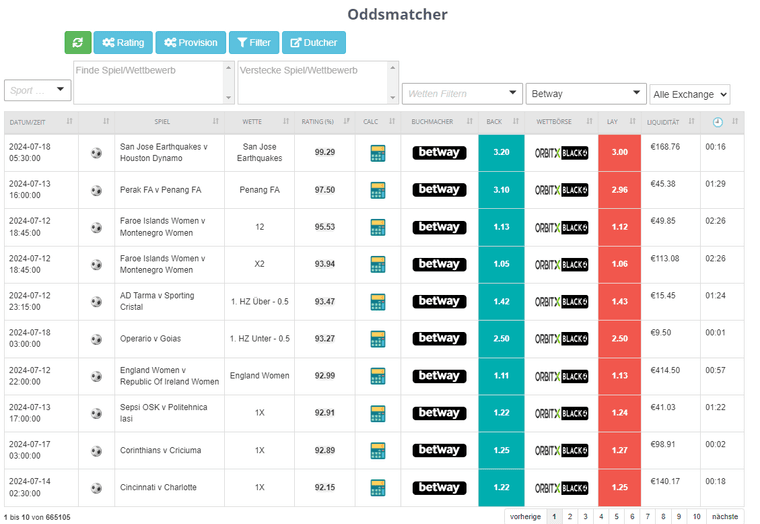Go to page 3
Image resolution: width=760 pixels, height=524 pixels.
coord(586,517)
